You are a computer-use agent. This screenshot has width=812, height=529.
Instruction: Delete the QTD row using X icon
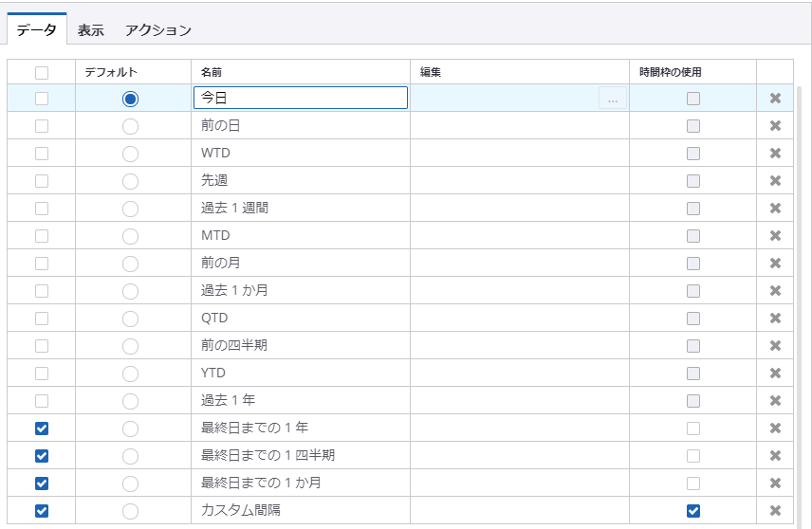pos(775,319)
